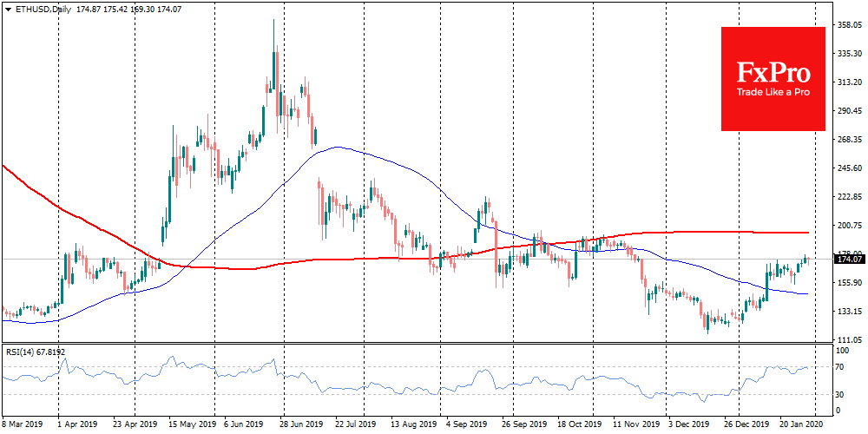This screenshot has width=868, height=434.
Task: Click the 'Trade Like a Pro' tagline
Action: [x=773, y=91]
